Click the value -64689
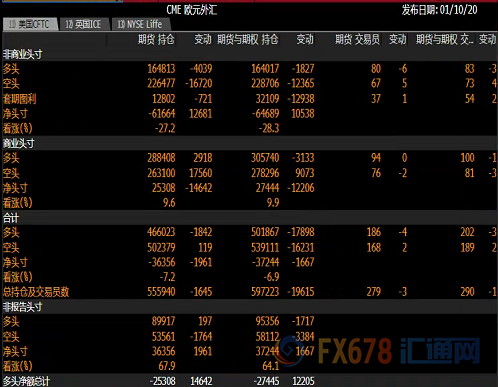 tap(266, 114)
